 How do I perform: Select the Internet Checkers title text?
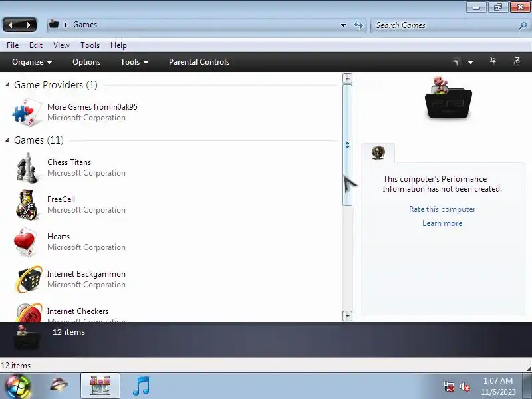pos(78,311)
